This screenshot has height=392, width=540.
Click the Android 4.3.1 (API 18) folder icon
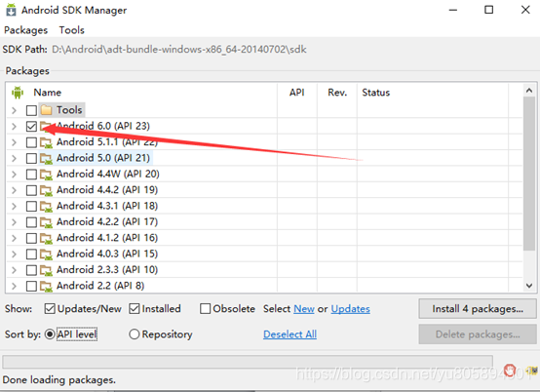click(x=46, y=206)
